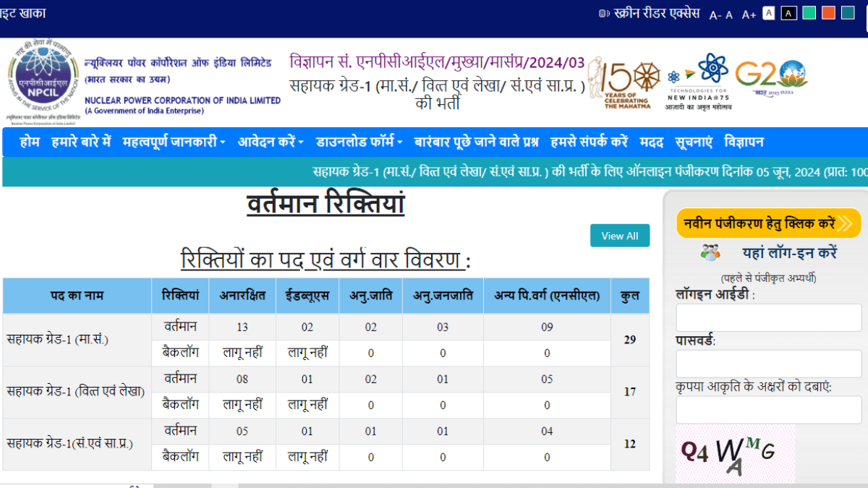Click नवीन पंजीकरण हेतु क्लिक करें button
The height and width of the screenshot is (488, 868).
tap(769, 223)
